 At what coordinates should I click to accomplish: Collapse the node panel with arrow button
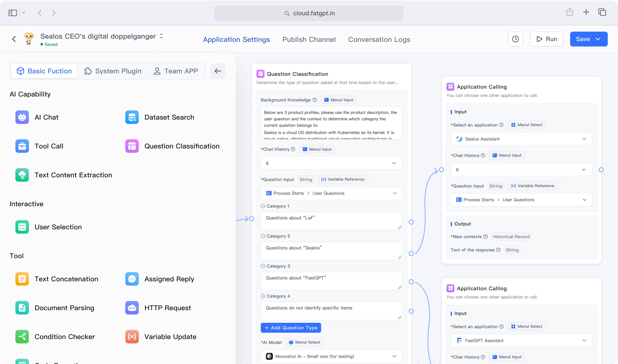218,71
